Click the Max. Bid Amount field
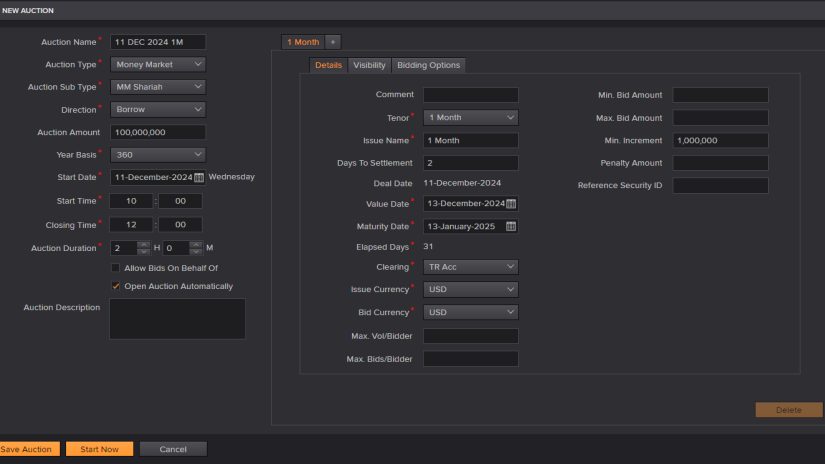 tap(720, 118)
